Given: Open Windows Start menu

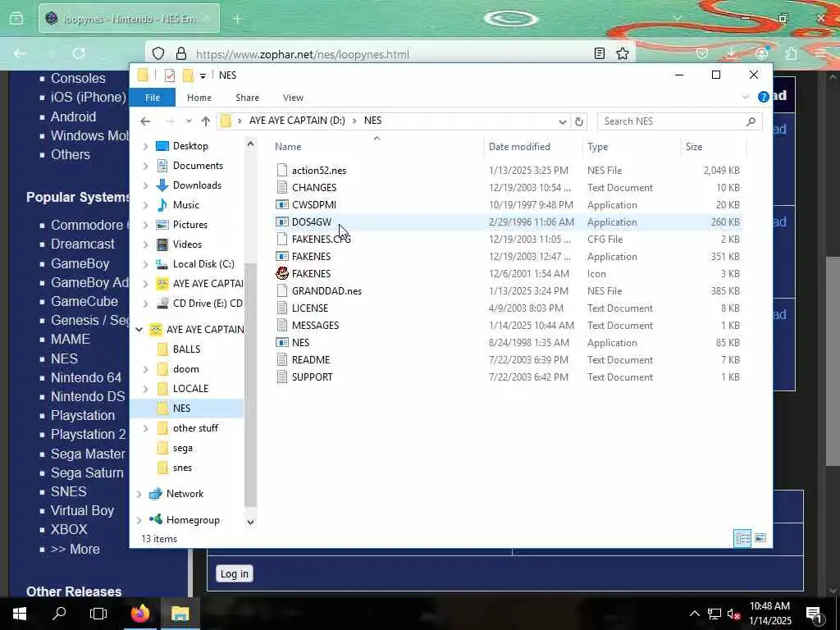Looking at the screenshot, I should (x=20, y=614).
